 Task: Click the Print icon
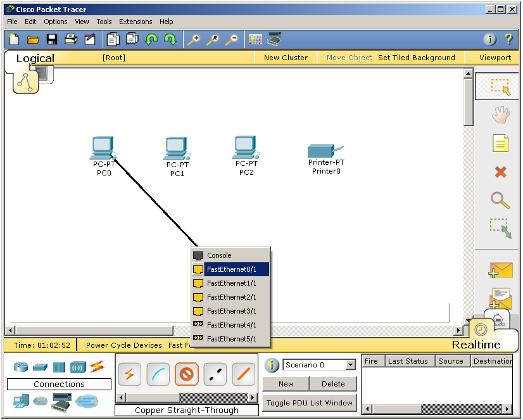pyautogui.click(x=71, y=39)
